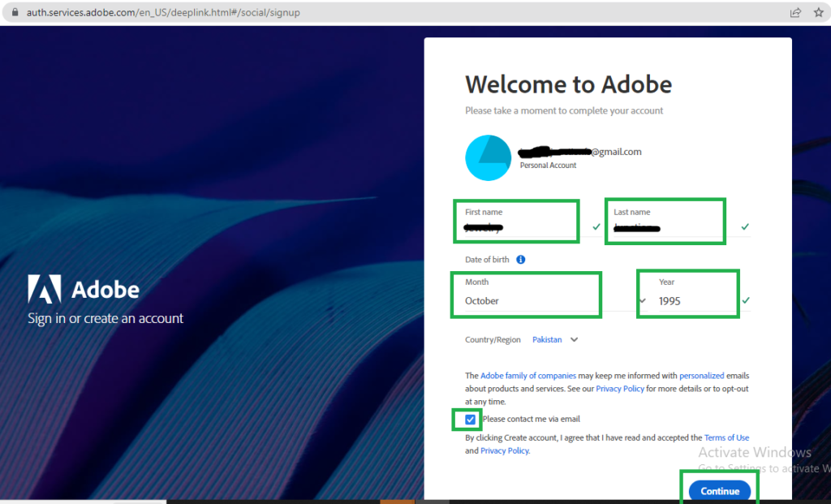Open the Terms of Use link
Image resolution: width=831 pixels, height=504 pixels.
tap(726, 437)
